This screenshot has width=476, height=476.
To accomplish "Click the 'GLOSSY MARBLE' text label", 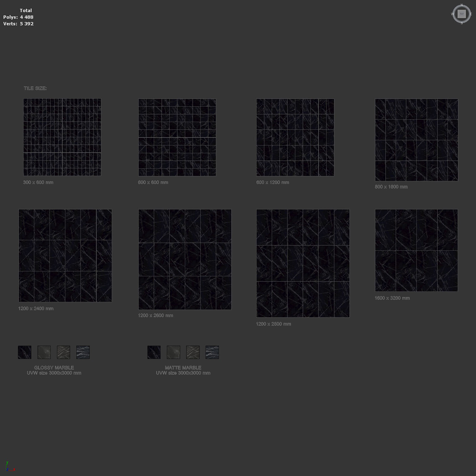I will (x=54, y=368).
